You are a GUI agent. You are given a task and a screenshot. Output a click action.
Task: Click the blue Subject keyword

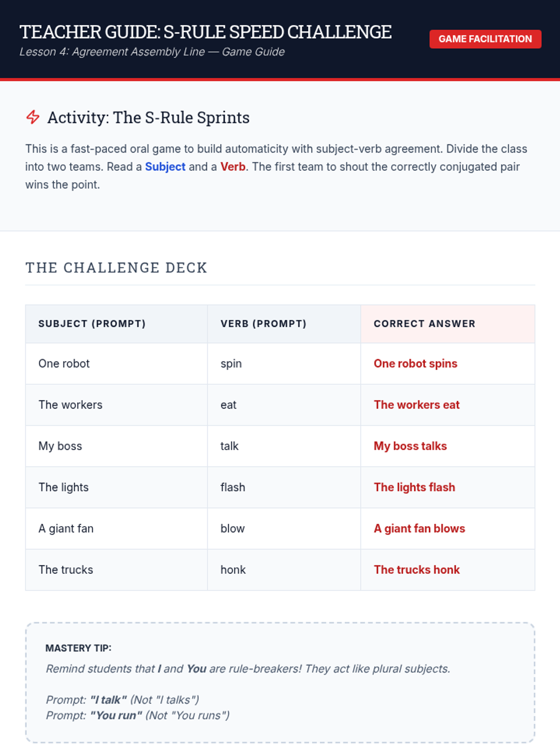click(165, 167)
